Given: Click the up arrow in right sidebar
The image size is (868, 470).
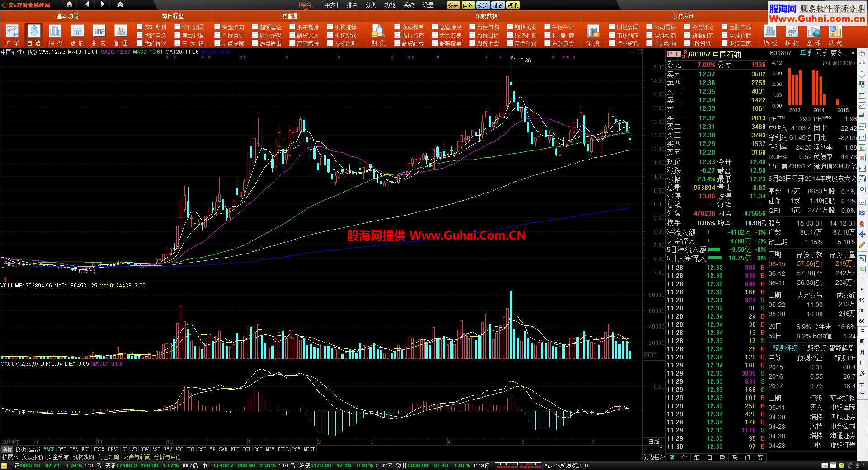Looking at the screenshot, I should pos(862,64).
